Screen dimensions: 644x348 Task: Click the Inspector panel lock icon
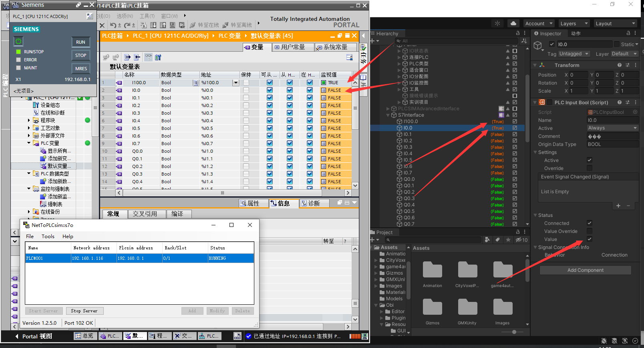pyautogui.click(x=628, y=33)
